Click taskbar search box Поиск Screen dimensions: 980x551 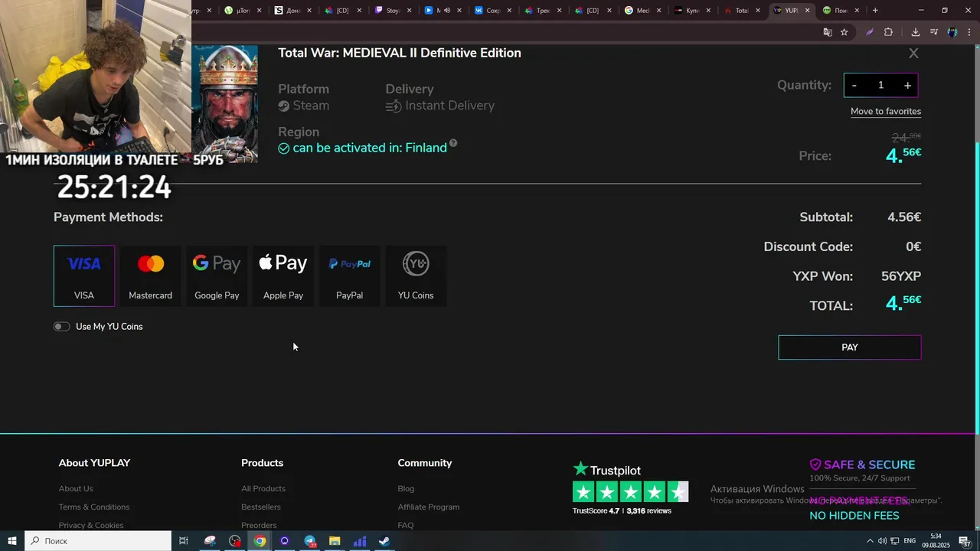tap(98, 541)
